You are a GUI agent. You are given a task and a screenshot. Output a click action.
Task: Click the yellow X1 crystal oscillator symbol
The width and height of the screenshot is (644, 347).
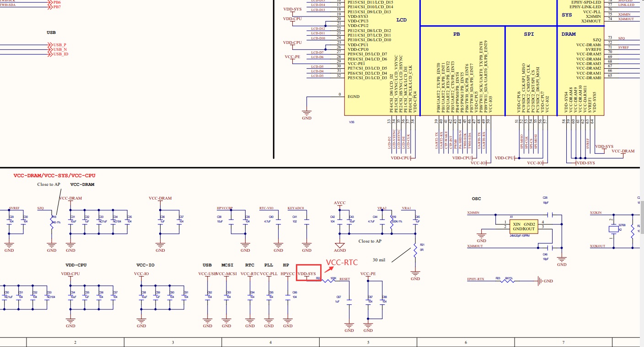pos(523,226)
